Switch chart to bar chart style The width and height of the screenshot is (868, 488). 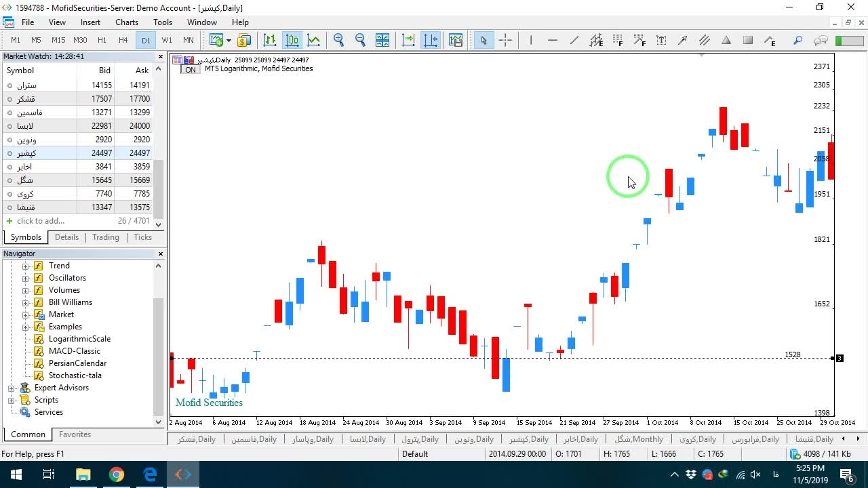tap(270, 40)
